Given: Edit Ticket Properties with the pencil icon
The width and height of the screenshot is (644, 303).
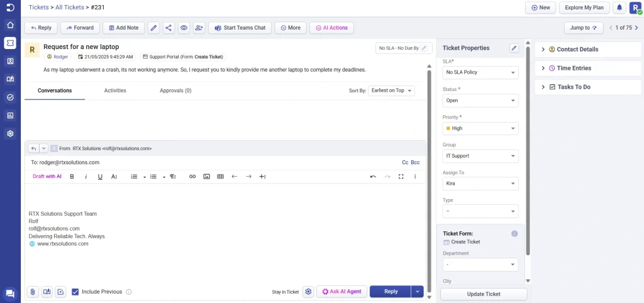Looking at the screenshot, I should pos(514,48).
